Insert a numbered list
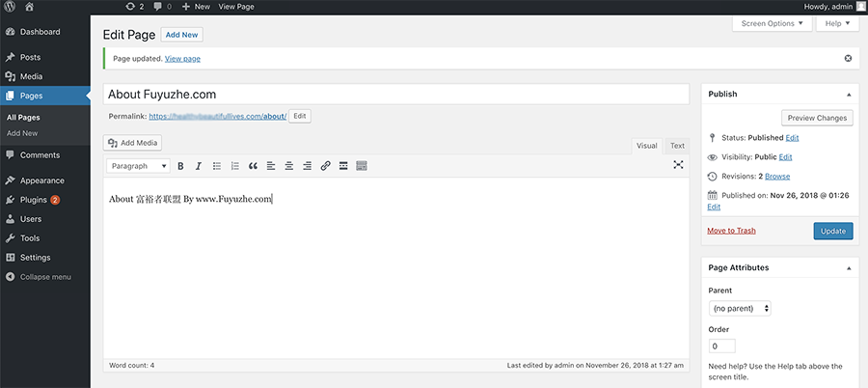Image resolution: width=868 pixels, height=388 pixels. tap(234, 166)
